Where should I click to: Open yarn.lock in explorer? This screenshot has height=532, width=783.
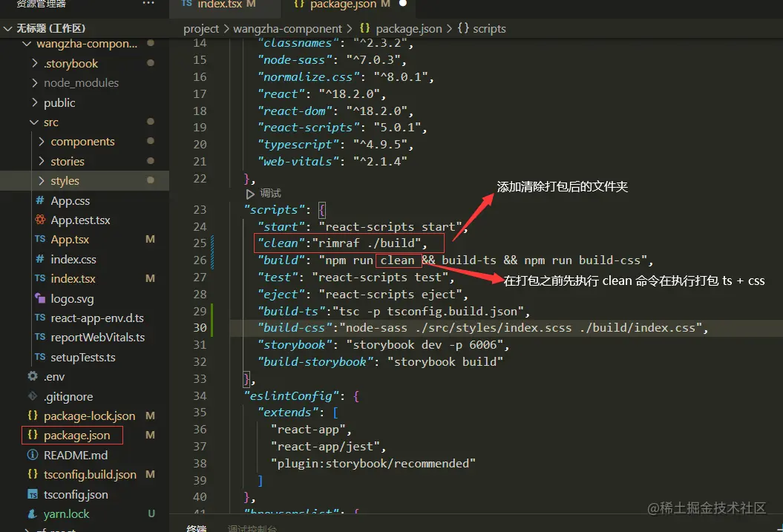(66, 514)
